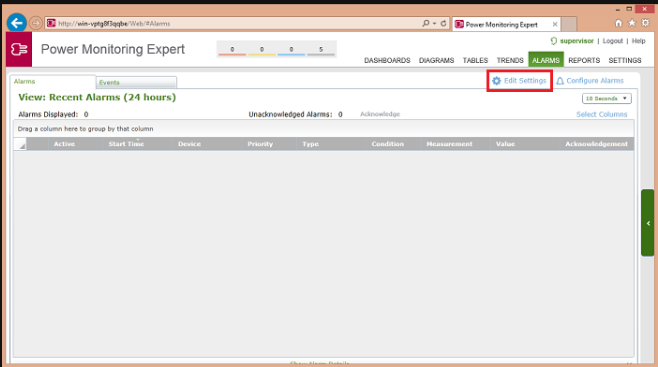Click the yellow alarm counter showing 0
The height and width of the screenshot is (367, 658).
tap(261, 50)
